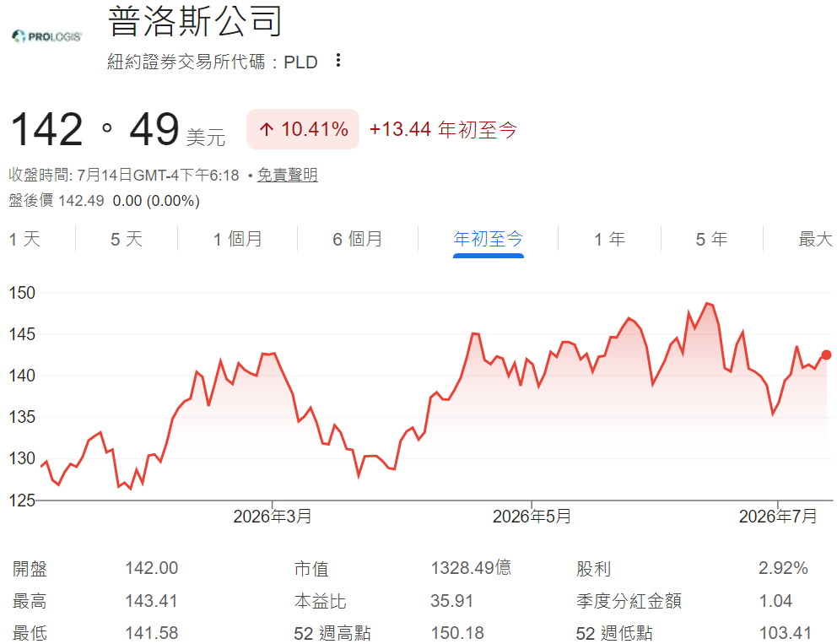837x644 pixels.
Task: Click the 最低 value 141.58
Action: (152, 633)
